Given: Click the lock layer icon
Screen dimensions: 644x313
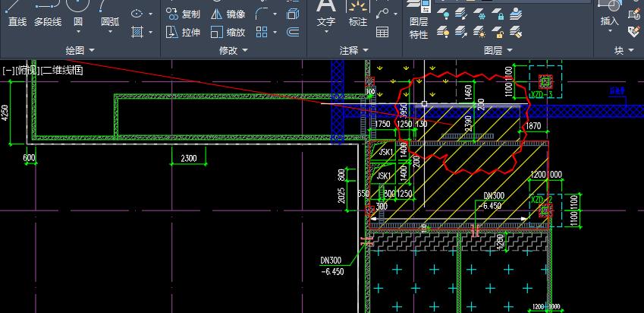Looking at the screenshot, I should click(498, 14).
